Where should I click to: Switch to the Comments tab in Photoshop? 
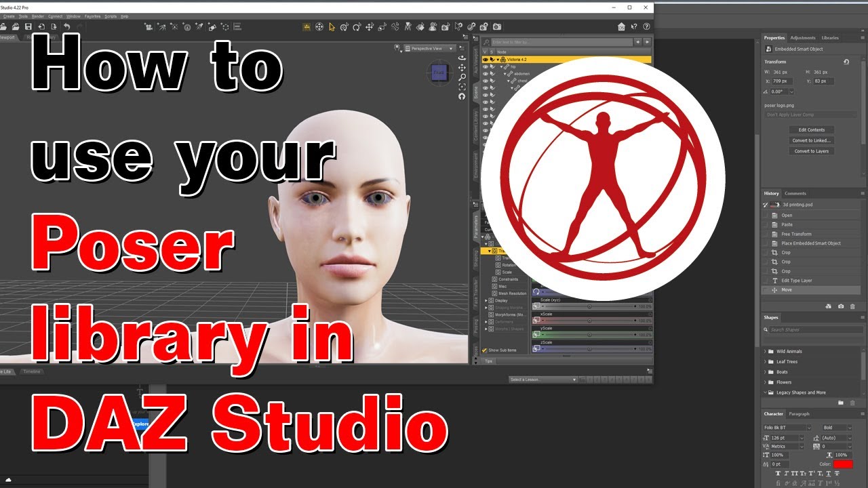point(795,193)
